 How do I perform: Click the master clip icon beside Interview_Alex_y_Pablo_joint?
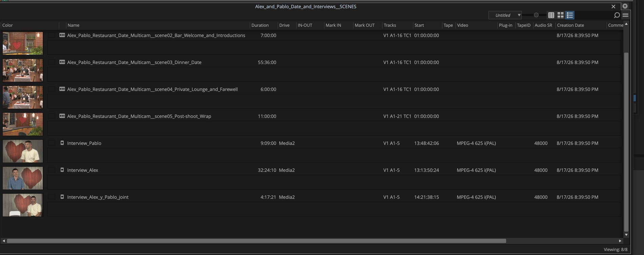pos(62,197)
